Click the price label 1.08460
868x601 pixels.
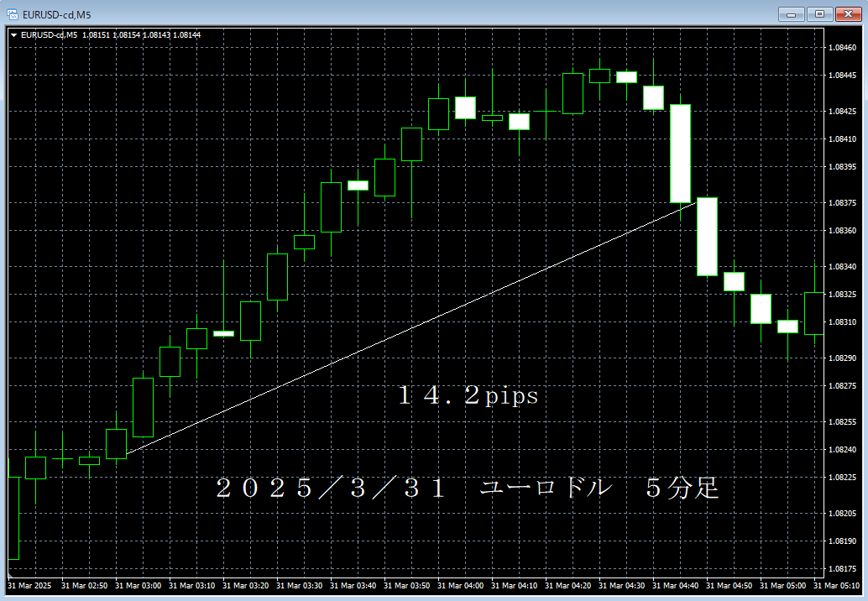tap(842, 48)
